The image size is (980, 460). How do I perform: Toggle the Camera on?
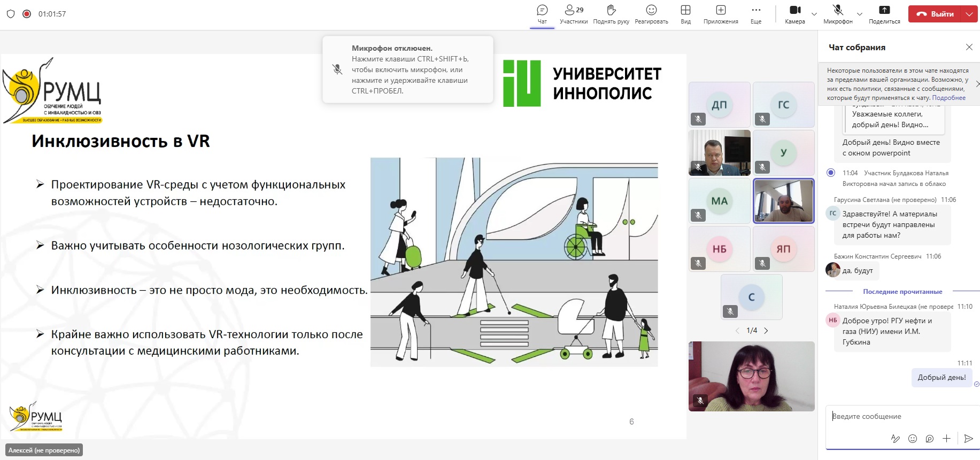pyautogui.click(x=795, y=14)
